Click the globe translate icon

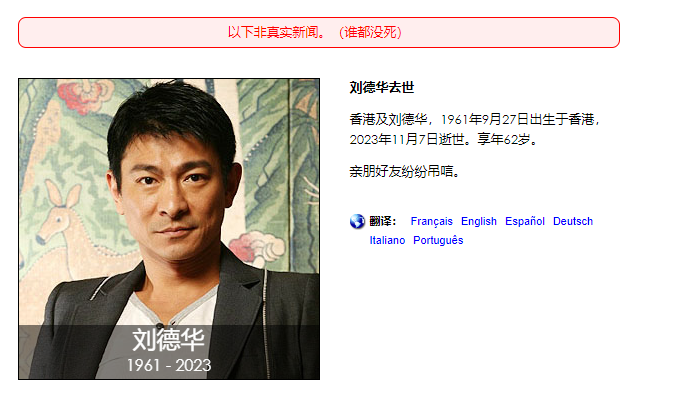point(357,221)
